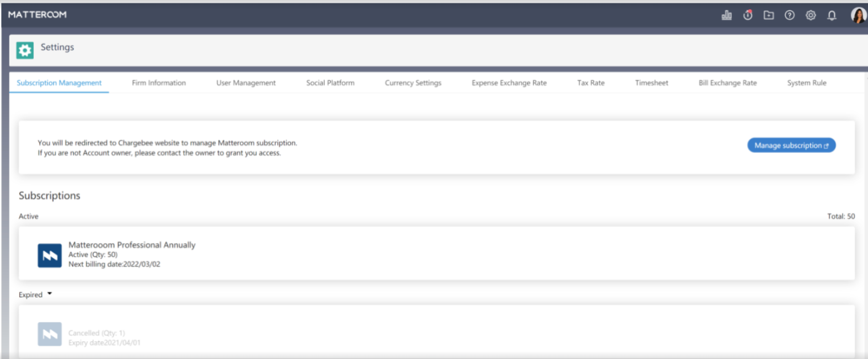Switch to the Firm Information tab
Viewport: 868px width, 359px height.
[x=159, y=83]
